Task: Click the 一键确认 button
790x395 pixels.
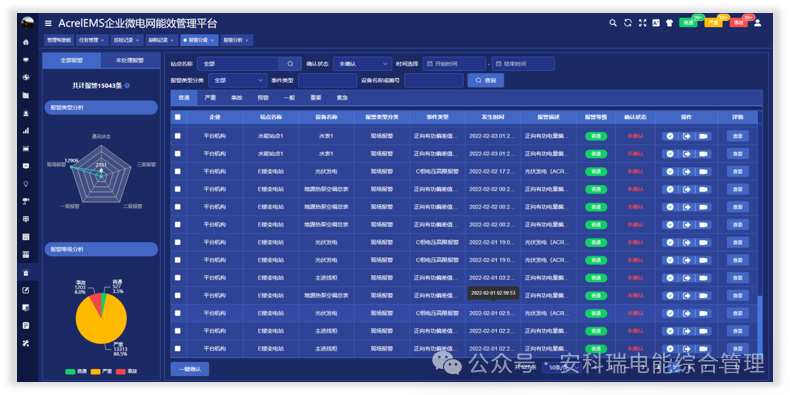Action: 190,369
